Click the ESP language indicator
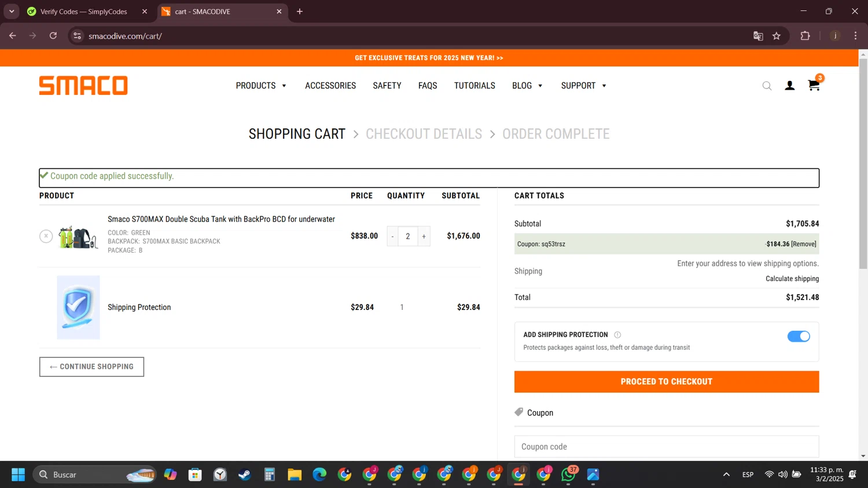Image resolution: width=868 pixels, height=488 pixels. coord(748,475)
